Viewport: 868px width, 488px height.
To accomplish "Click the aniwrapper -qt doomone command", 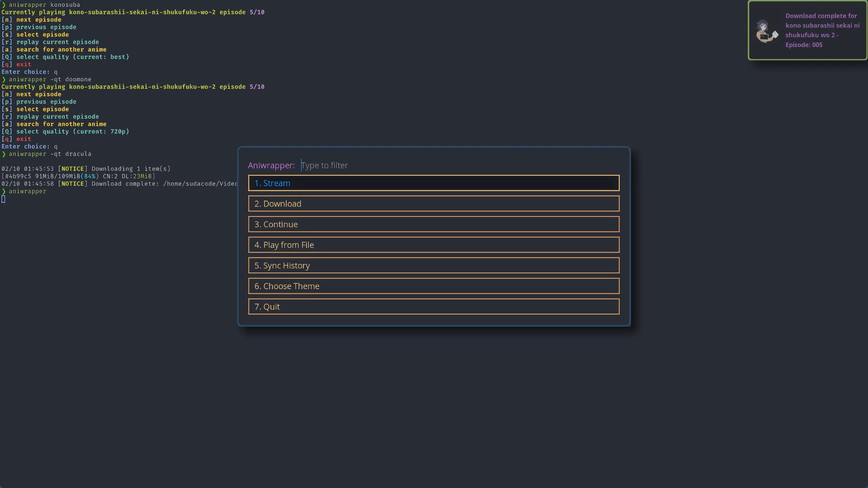I will (x=50, y=80).
